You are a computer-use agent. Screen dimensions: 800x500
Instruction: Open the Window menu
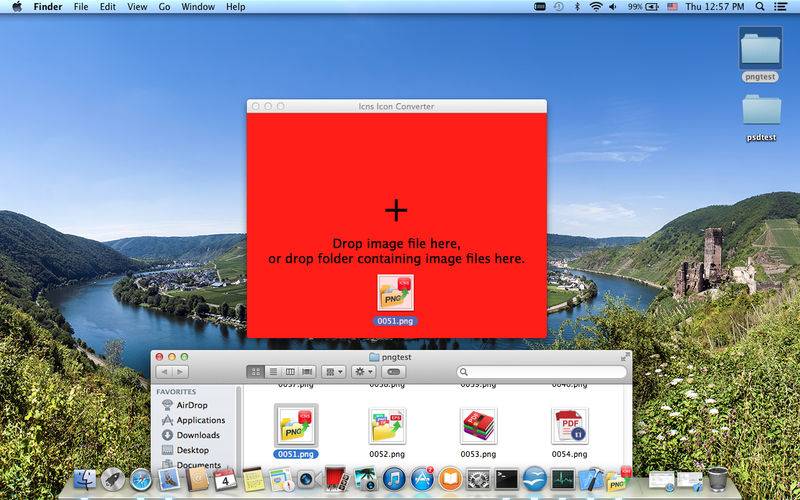click(x=198, y=7)
